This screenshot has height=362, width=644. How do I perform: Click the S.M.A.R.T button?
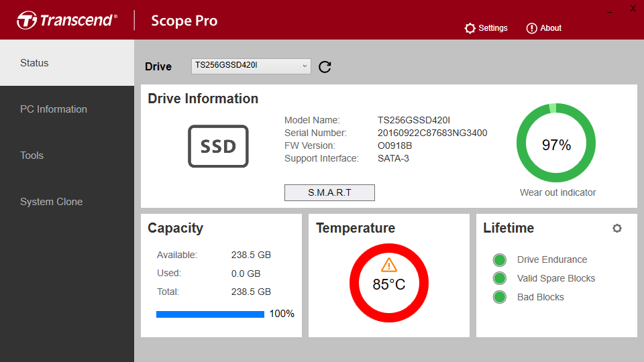pos(329,192)
